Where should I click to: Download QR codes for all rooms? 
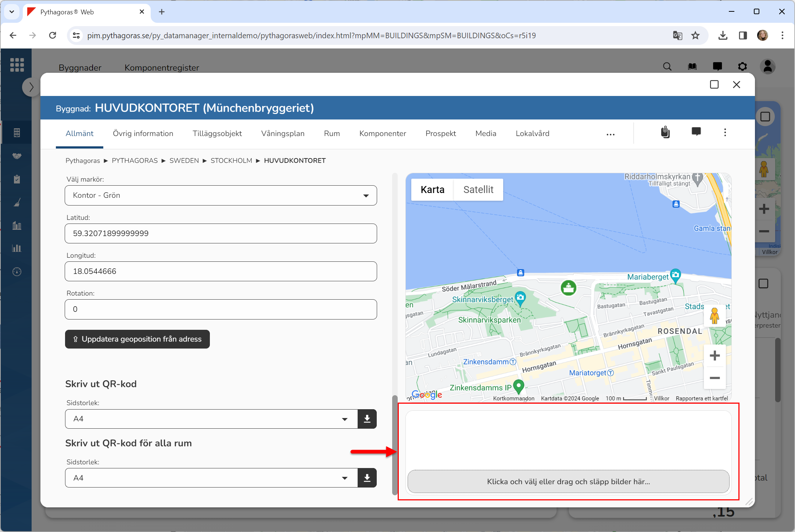[367, 478]
